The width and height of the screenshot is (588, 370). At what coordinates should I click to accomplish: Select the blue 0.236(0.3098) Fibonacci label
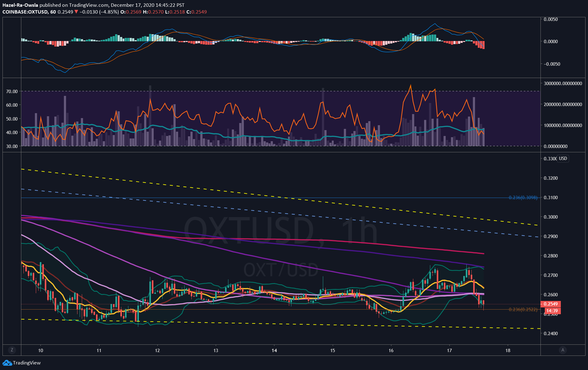(523, 198)
